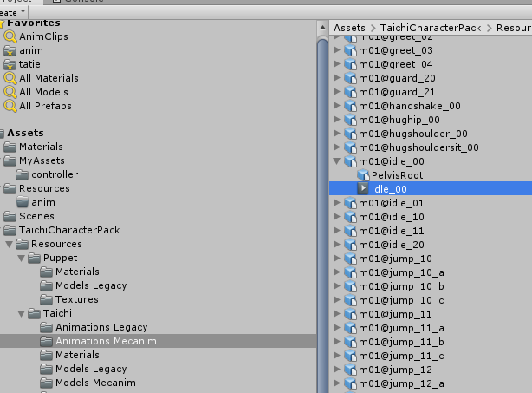Go to Assets in the breadcrumb path
The width and height of the screenshot is (532, 393).
pos(349,28)
